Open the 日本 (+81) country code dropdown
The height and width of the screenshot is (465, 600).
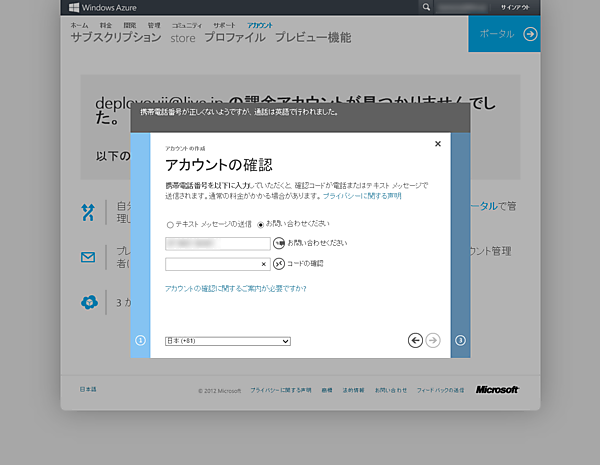227,341
